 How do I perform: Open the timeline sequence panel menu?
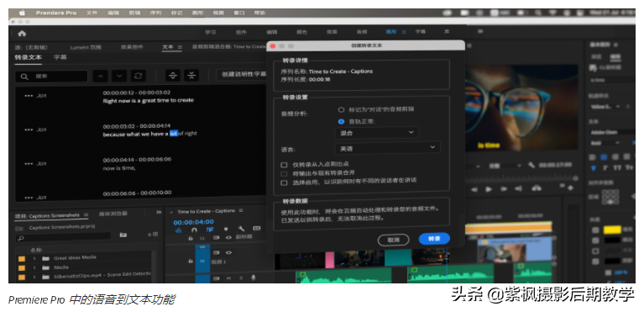pyautogui.click(x=240, y=211)
